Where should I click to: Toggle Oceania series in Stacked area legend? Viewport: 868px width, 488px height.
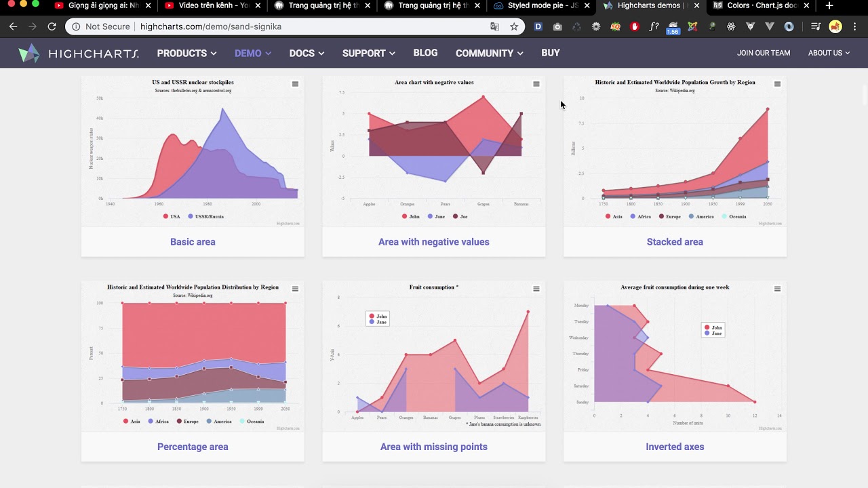click(734, 216)
